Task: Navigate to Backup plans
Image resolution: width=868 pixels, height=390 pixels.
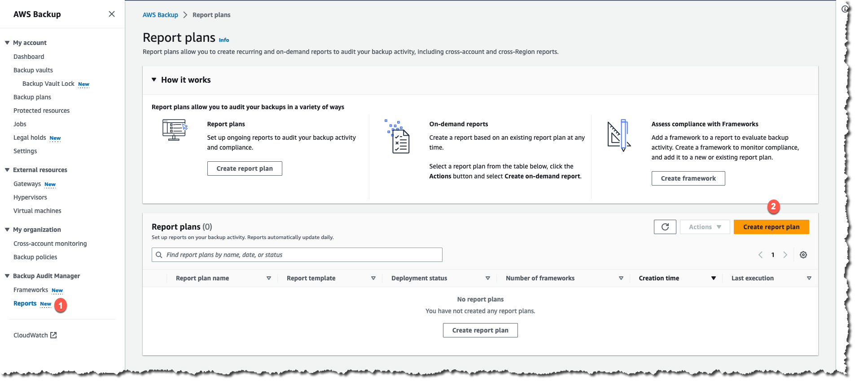Action: coord(32,97)
